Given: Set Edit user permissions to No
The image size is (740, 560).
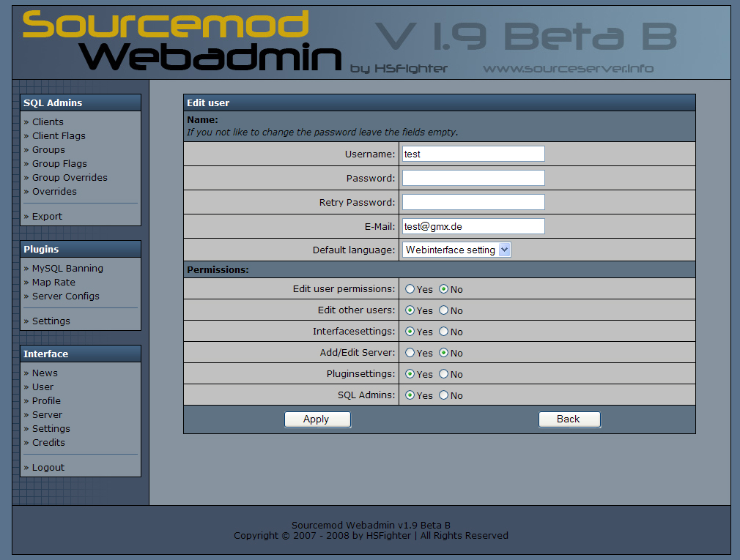Looking at the screenshot, I should (x=443, y=289).
